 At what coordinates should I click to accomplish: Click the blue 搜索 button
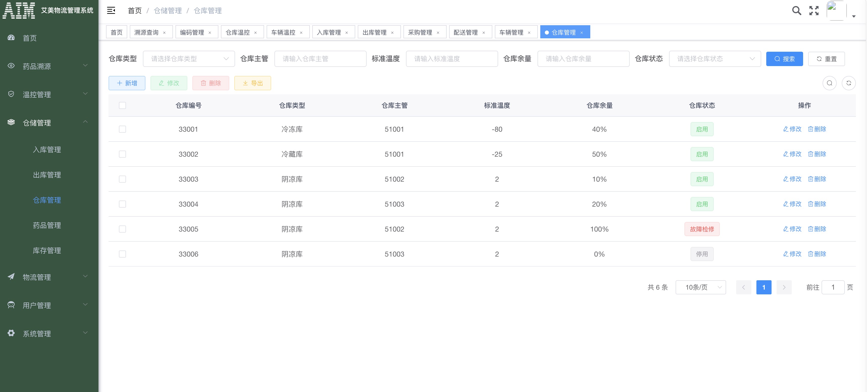tap(784, 59)
